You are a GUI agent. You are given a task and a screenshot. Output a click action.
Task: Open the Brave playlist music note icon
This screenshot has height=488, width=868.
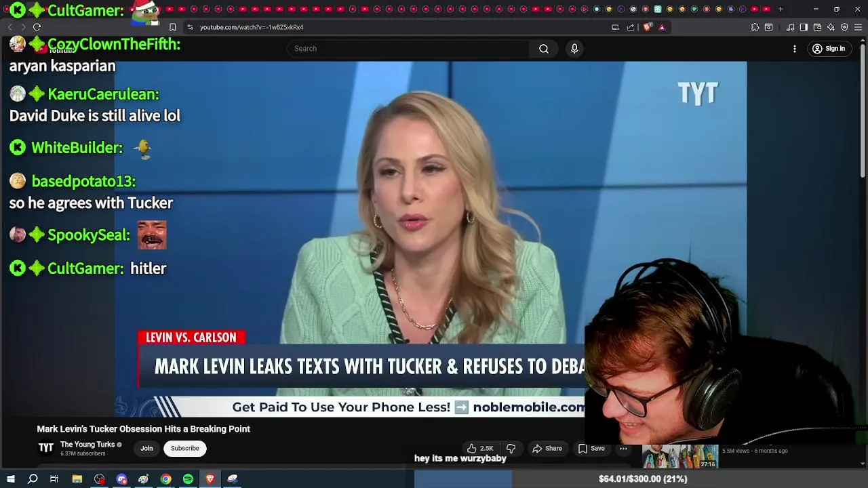coord(790,27)
